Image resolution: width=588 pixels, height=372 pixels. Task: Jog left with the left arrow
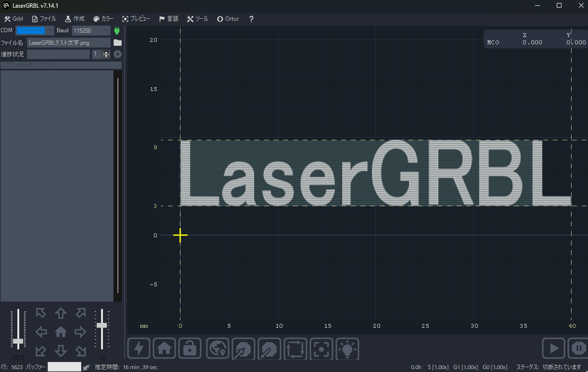coord(41,332)
